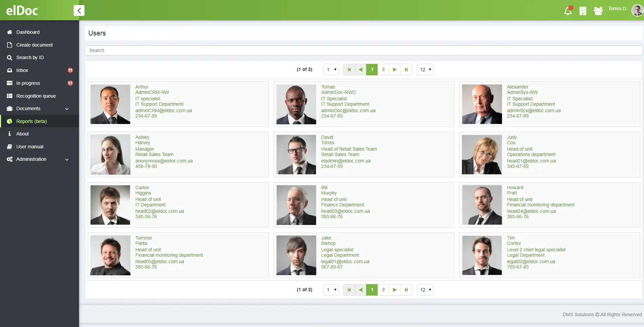
Task: Click the Administration gears icon
Action: pos(9,159)
